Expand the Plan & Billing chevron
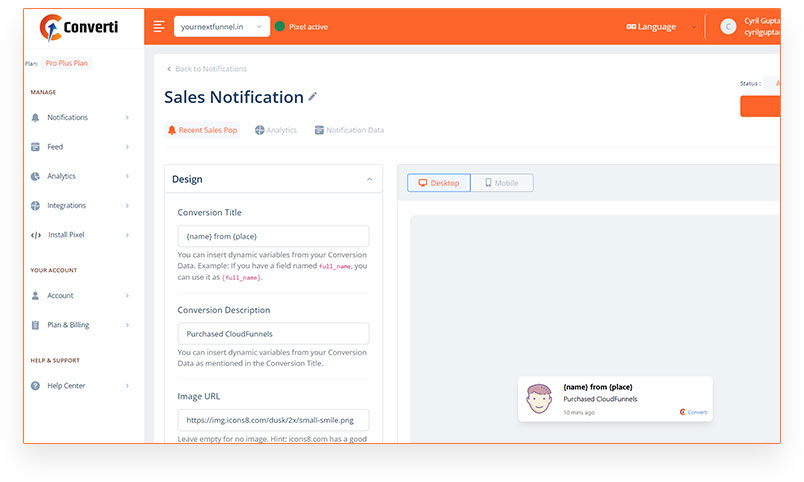 click(127, 325)
